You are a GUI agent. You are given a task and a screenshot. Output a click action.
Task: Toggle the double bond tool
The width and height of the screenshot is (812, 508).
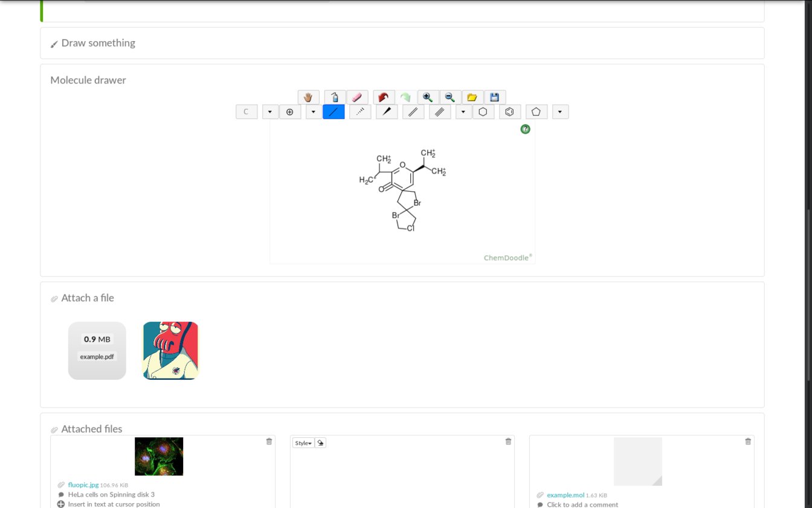(413, 112)
